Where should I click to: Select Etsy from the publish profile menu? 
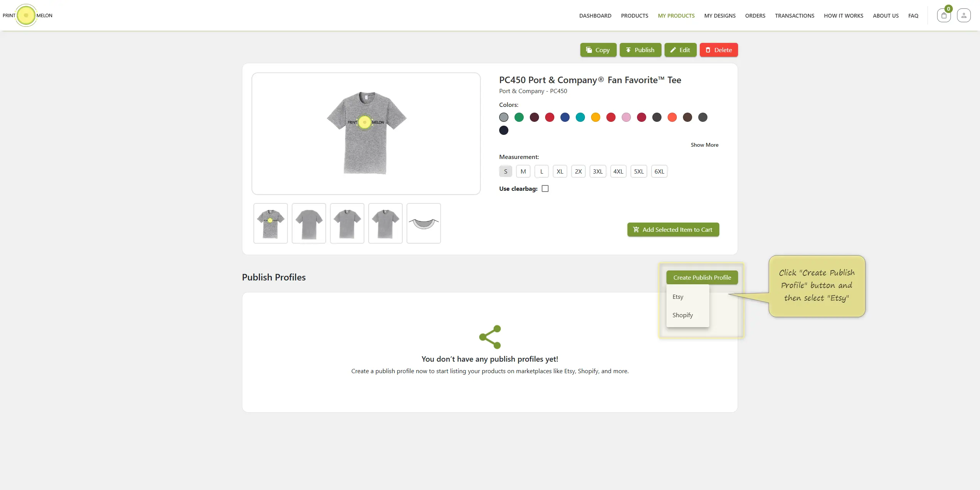point(688,297)
